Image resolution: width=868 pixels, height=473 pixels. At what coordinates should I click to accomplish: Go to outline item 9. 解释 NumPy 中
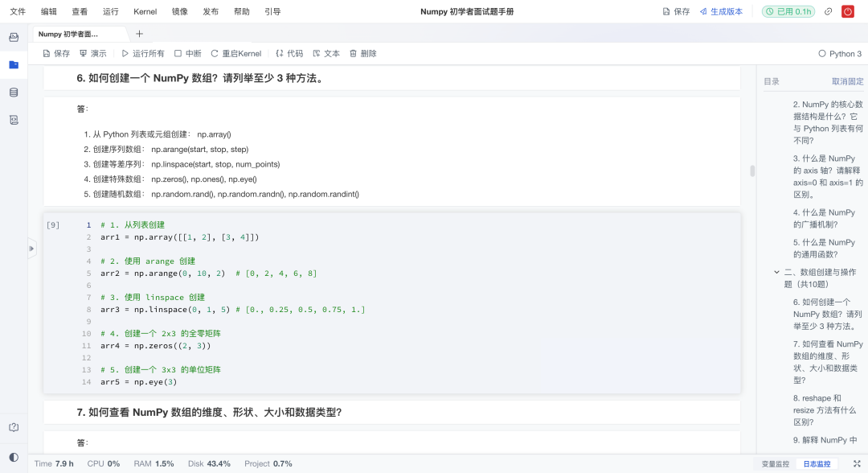point(825,440)
